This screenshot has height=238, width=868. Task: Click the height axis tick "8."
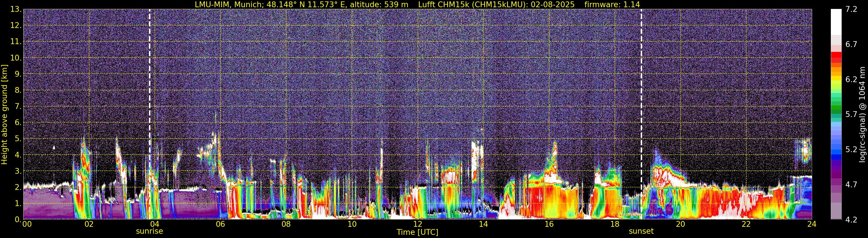[x=18, y=90]
